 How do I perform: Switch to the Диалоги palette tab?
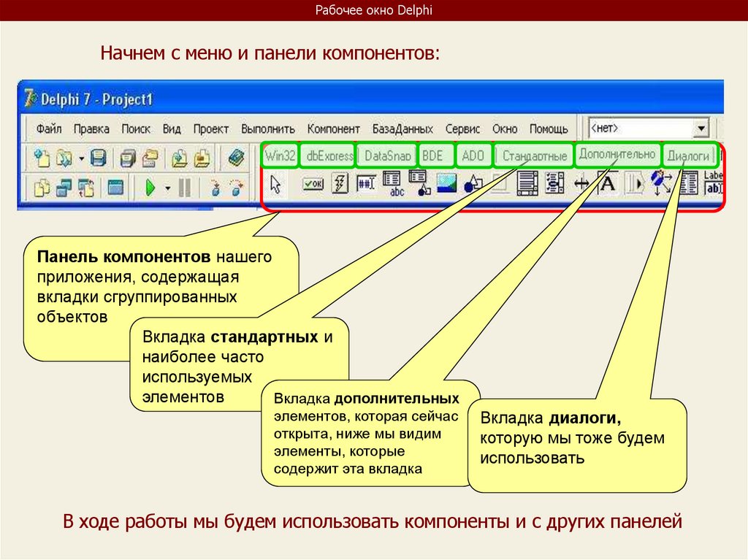pos(690,156)
